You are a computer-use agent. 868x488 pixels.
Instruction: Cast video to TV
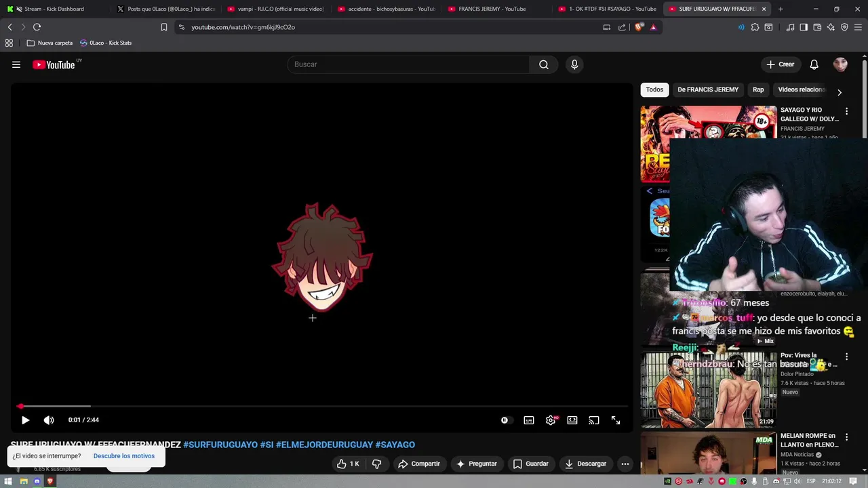tap(594, 420)
